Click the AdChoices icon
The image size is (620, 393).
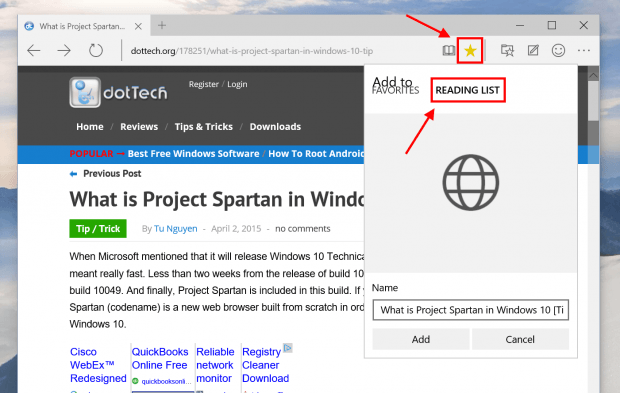[x=287, y=348]
